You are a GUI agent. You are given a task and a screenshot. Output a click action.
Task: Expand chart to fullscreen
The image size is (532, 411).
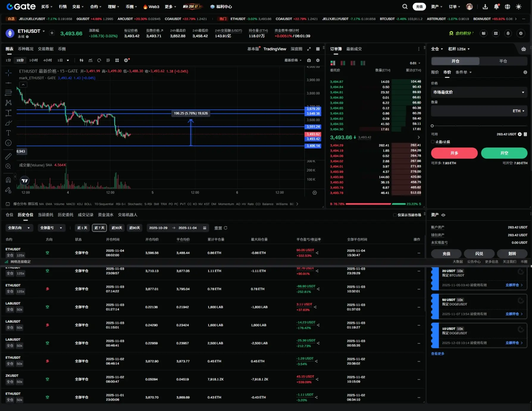309,49
